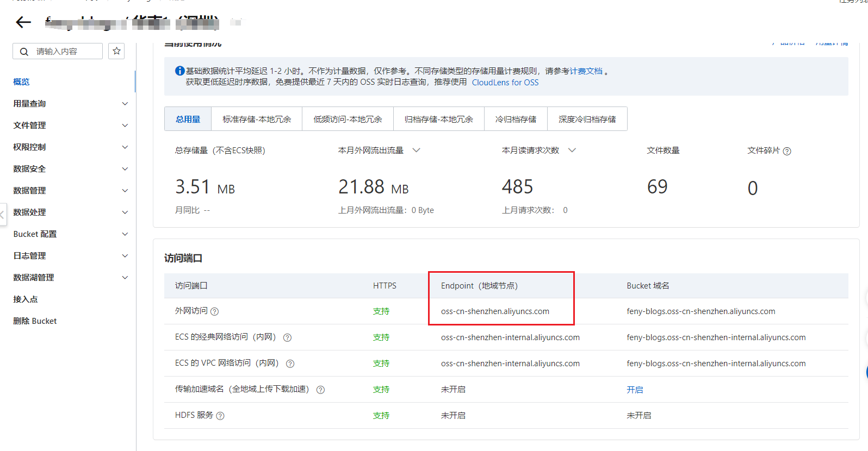This screenshot has width=868, height=451.
Task: Click the 3.51 MB total storage value
Action: click(x=205, y=187)
